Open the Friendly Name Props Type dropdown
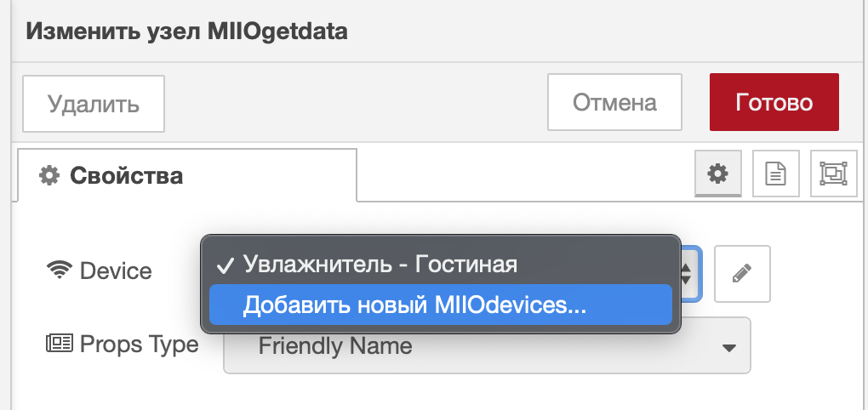Viewport: 868px width, 410px height. click(x=487, y=346)
